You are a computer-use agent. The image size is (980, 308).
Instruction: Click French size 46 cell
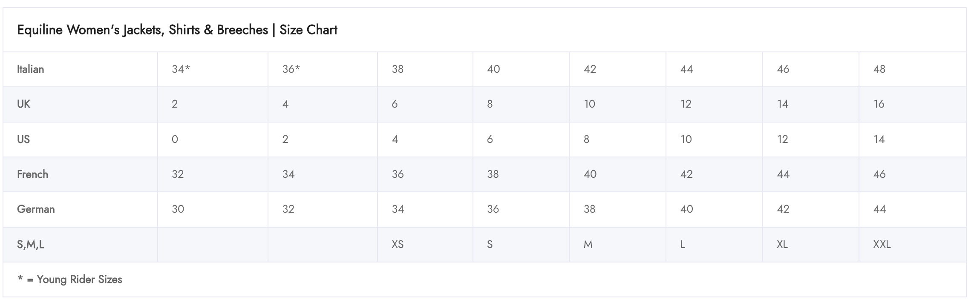pyautogui.click(x=879, y=174)
